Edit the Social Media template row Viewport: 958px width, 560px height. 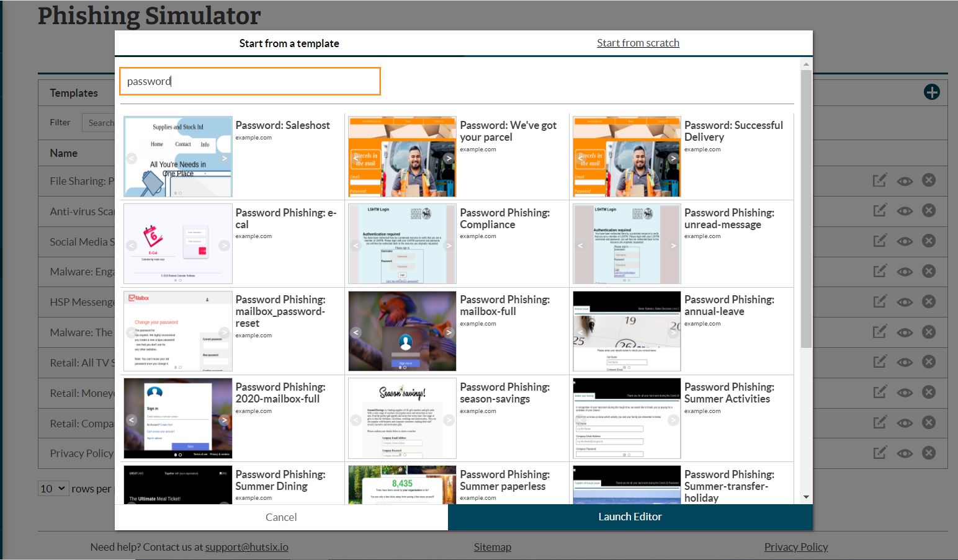(880, 241)
